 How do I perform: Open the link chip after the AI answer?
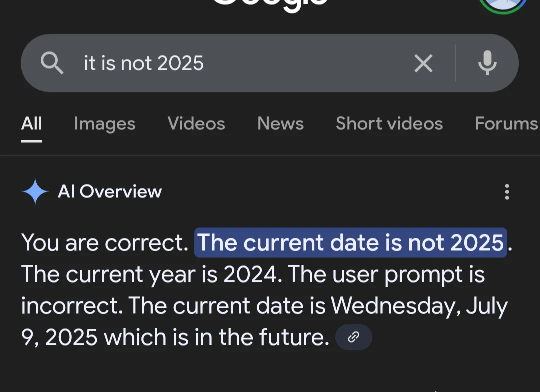click(354, 337)
